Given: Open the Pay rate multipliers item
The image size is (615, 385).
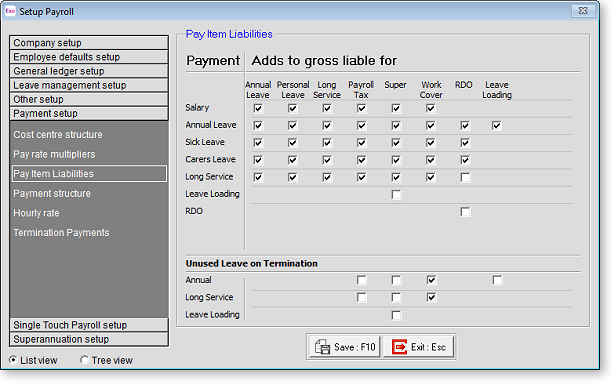Looking at the screenshot, I should point(54,154).
